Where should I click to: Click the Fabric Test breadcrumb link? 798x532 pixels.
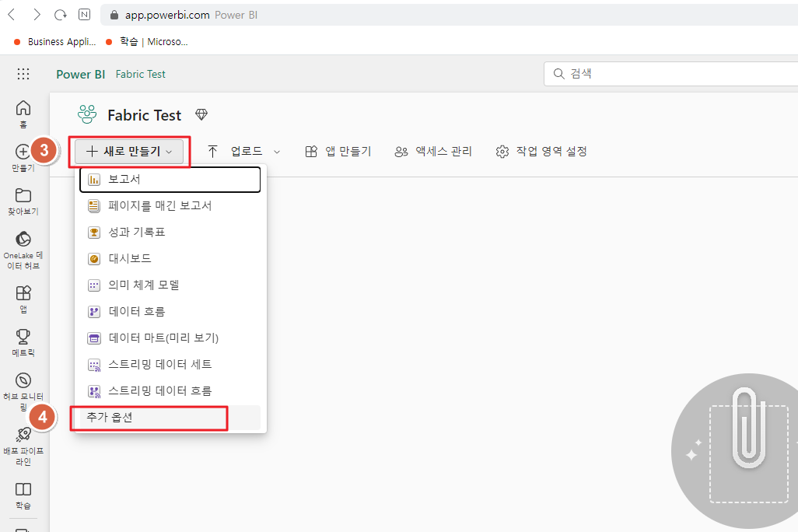(141, 75)
